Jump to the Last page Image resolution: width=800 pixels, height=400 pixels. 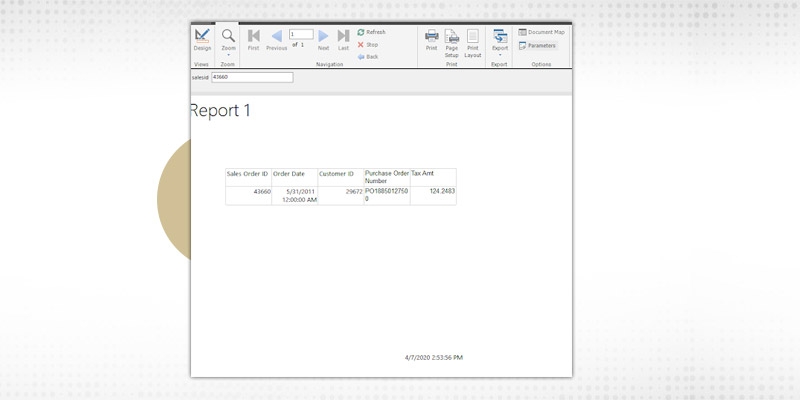point(343,39)
